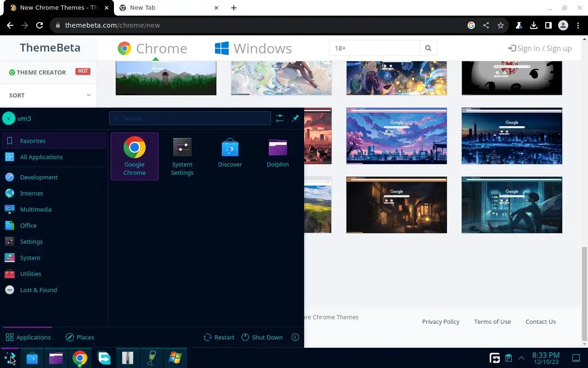Open Chrome profile avatar

563,25
